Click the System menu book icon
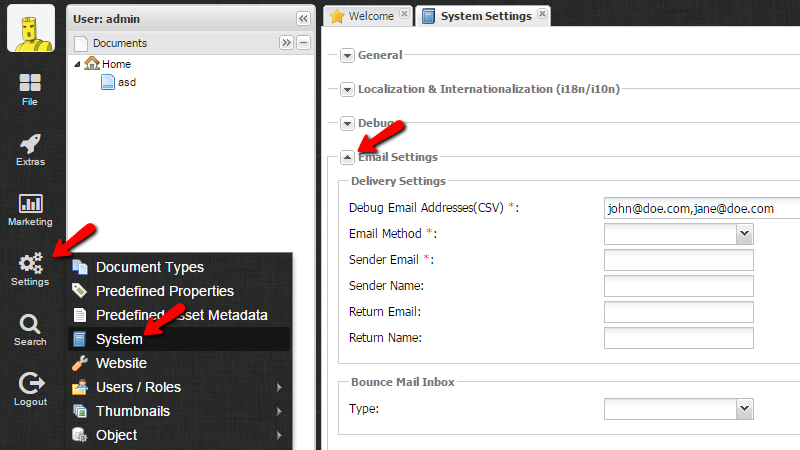Screen dimensions: 800x450 pyautogui.click(x=80, y=339)
